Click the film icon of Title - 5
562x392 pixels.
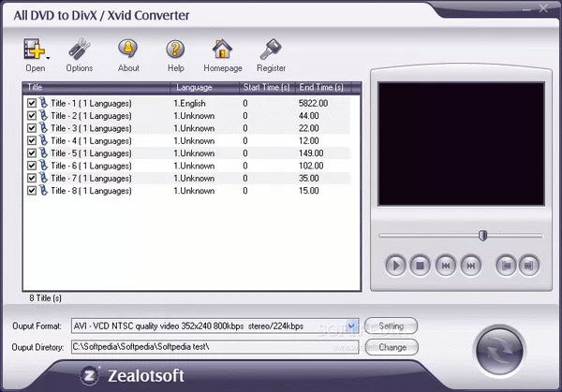[43, 152]
